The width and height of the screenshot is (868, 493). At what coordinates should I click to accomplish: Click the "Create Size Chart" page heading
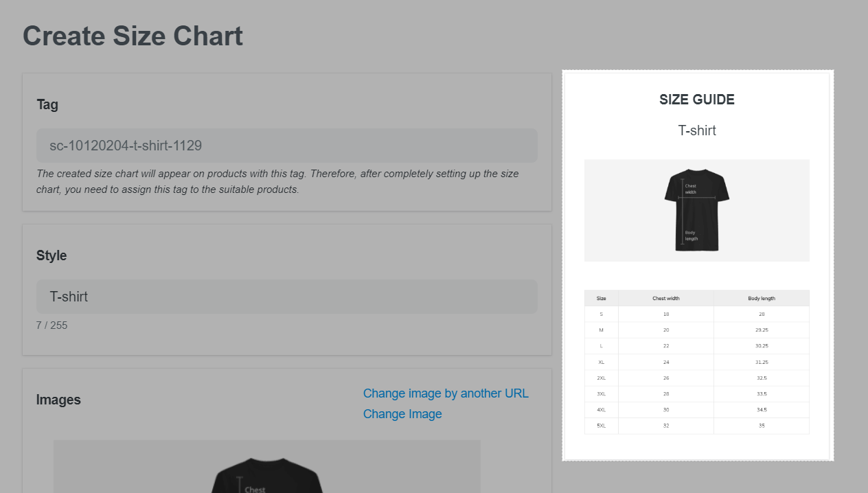pyautogui.click(x=133, y=36)
